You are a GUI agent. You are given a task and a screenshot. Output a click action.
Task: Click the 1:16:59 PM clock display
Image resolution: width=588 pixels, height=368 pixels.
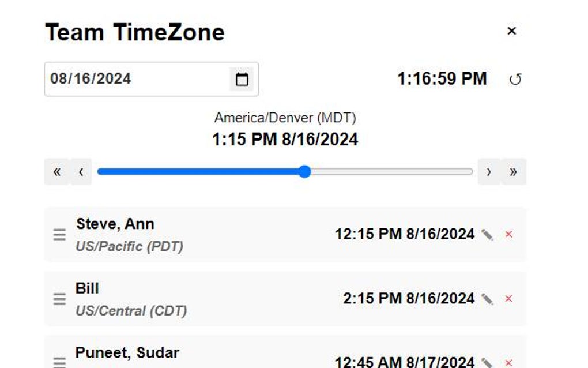pyautogui.click(x=442, y=78)
